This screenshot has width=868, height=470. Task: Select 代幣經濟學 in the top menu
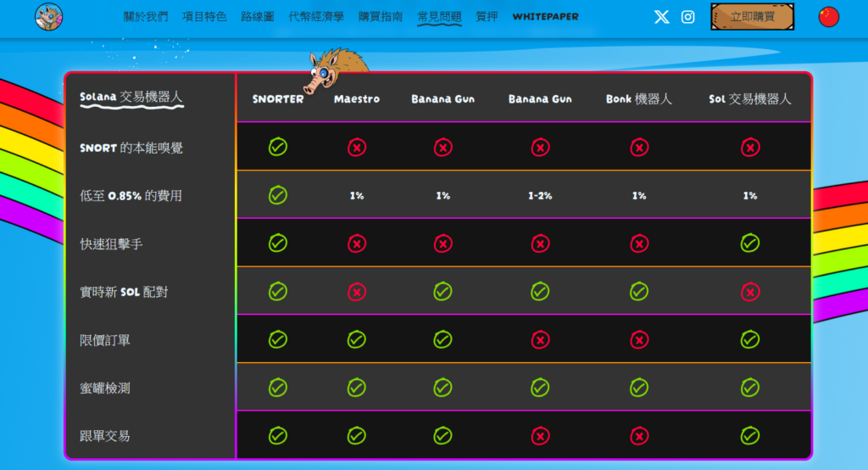click(316, 17)
